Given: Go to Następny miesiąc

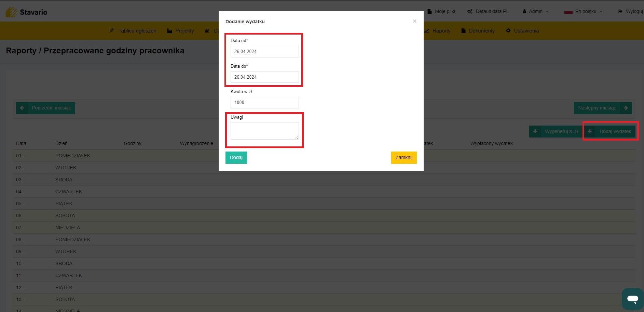Looking at the screenshot, I should (603, 108).
